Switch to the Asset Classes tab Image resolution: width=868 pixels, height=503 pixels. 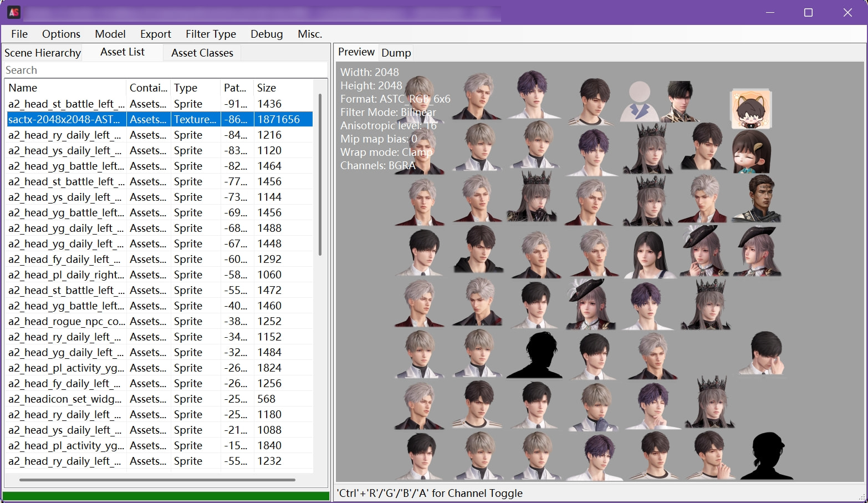tap(202, 53)
